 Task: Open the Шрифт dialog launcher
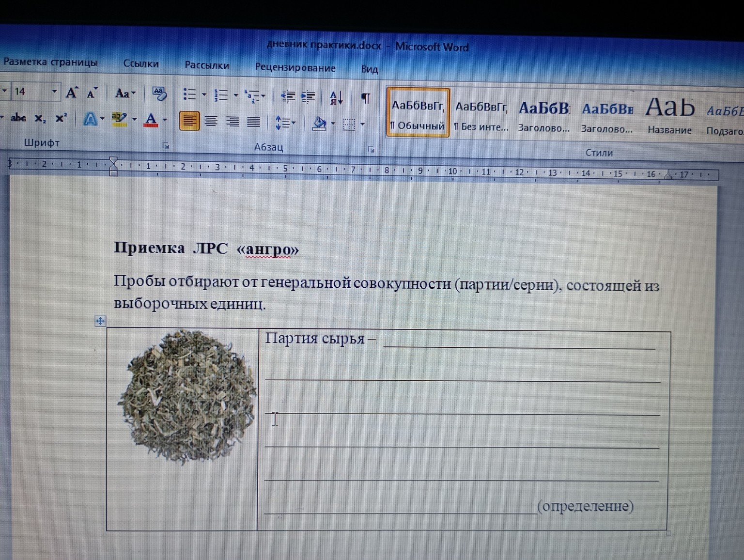167,145
